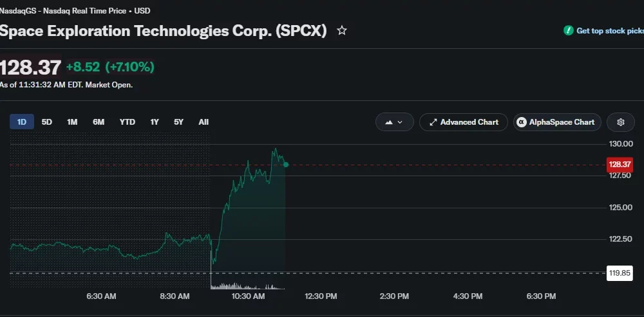This screenshot has height=317, width=644.
Task: Click the Advanced Chart expand arrows icon
Action: [433, 122]
